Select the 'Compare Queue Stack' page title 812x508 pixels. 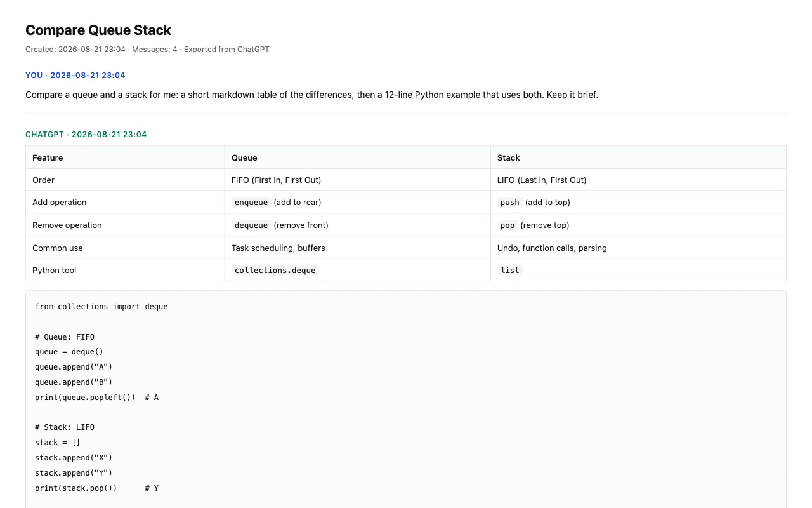pyautogui.click(x=98, y=30)
